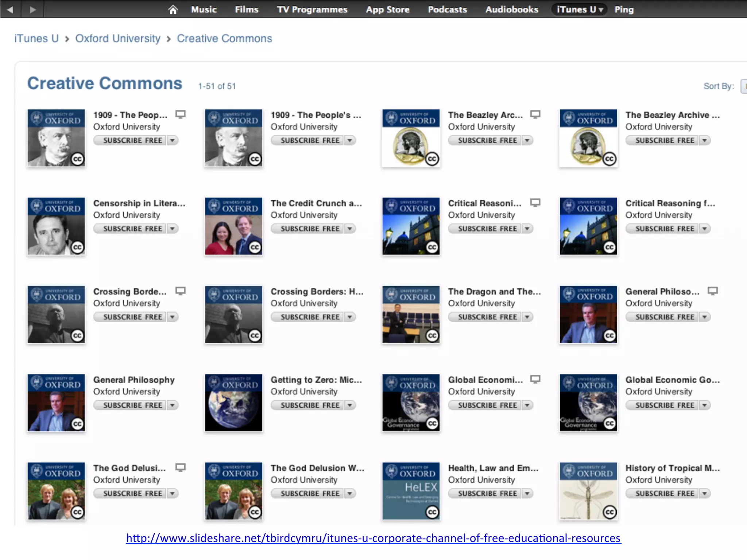Click the video icon beside The Beazley Arc...
The height and width of the screenshot is (560, 747).
535,114
